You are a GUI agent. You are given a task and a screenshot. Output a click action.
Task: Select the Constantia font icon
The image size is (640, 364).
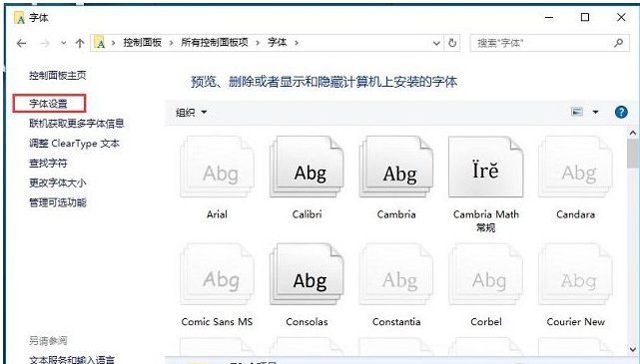tap(396, 274)
